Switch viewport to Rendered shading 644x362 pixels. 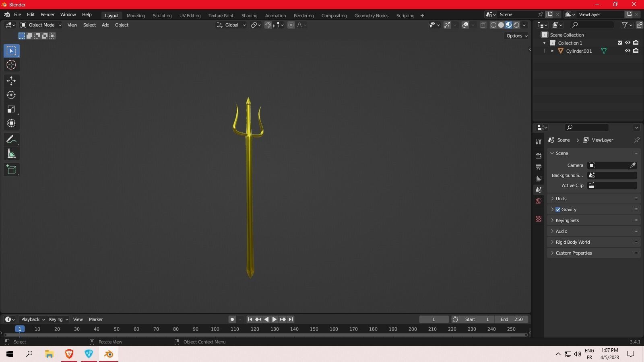coord(516,25)
